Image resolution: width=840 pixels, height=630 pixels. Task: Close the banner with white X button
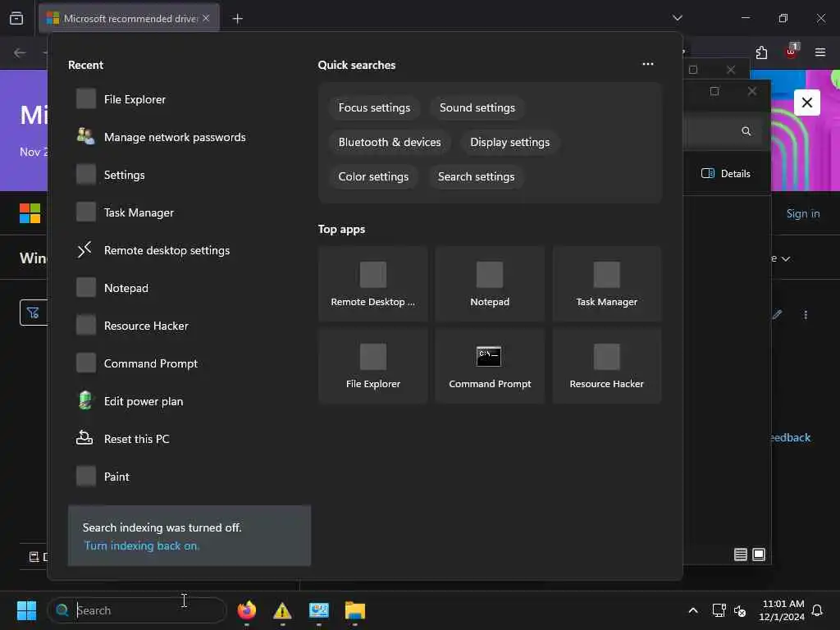tap(807, 103)
